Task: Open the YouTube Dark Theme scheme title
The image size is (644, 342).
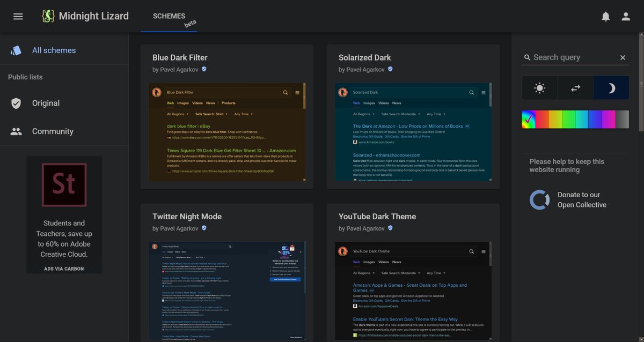Action: [x=377, y=217]
